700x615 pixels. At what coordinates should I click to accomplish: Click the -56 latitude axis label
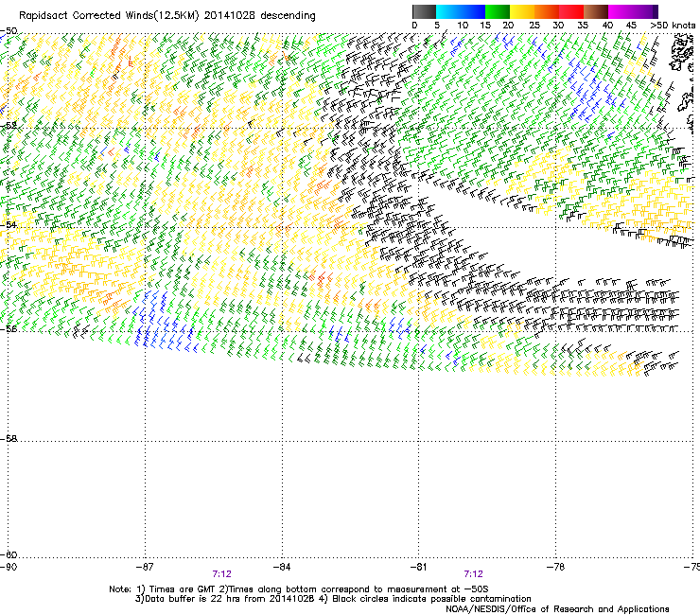tap(9, 328)
